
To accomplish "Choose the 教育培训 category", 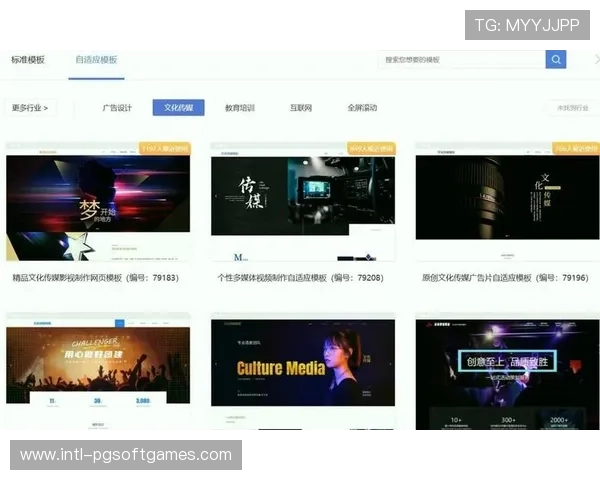I will [240, 108].
